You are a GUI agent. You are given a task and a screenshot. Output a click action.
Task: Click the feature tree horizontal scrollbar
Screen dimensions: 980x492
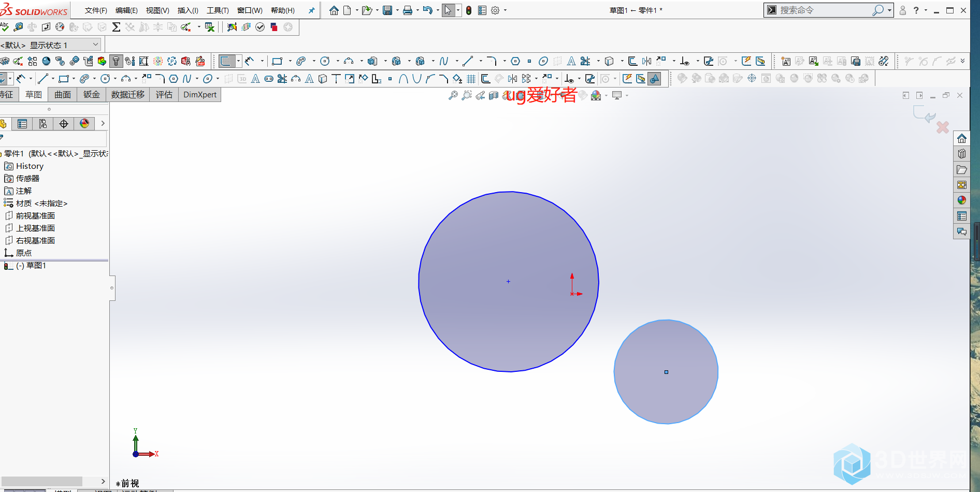click(x=41, y=481)
